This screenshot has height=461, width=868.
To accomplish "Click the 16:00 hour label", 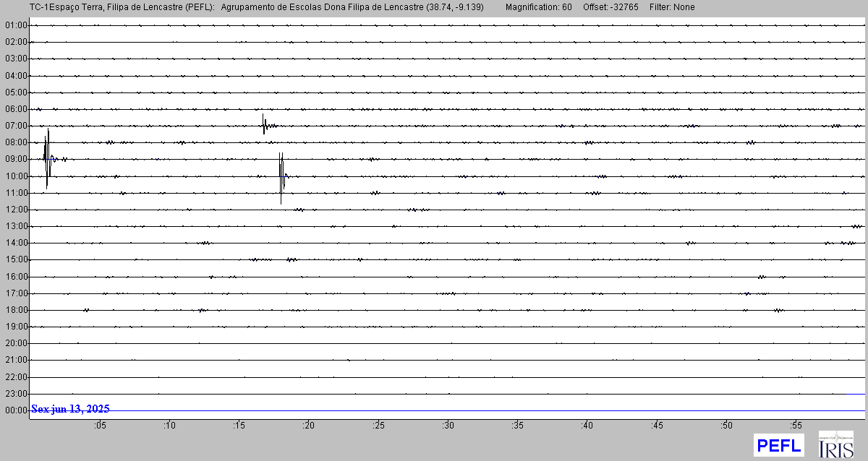I will [x=16, y=277].
